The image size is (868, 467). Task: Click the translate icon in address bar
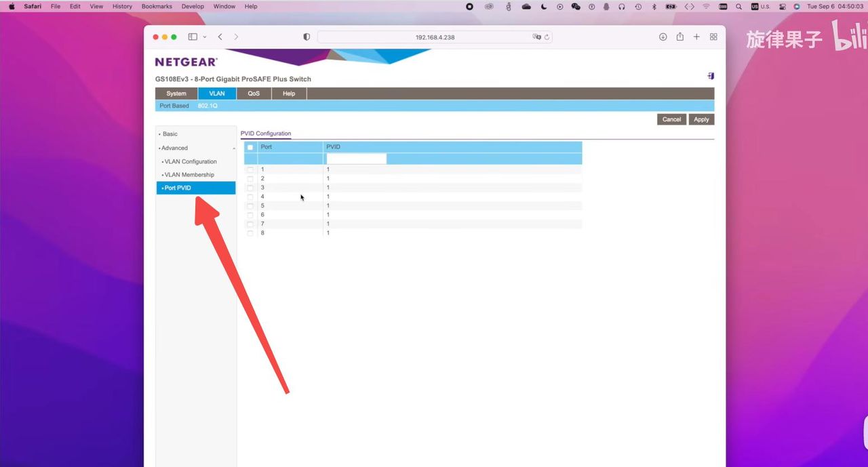click(537, 37)
